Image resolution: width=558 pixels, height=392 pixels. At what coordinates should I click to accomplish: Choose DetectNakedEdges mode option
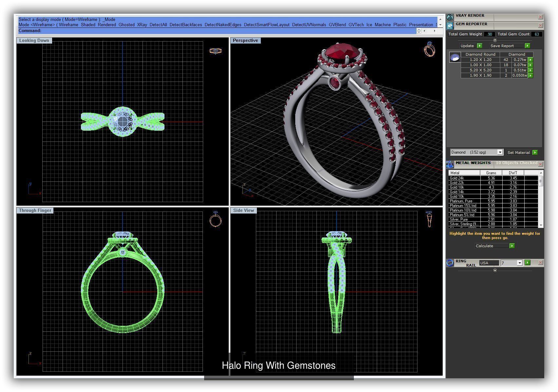[x=223, y=25]
